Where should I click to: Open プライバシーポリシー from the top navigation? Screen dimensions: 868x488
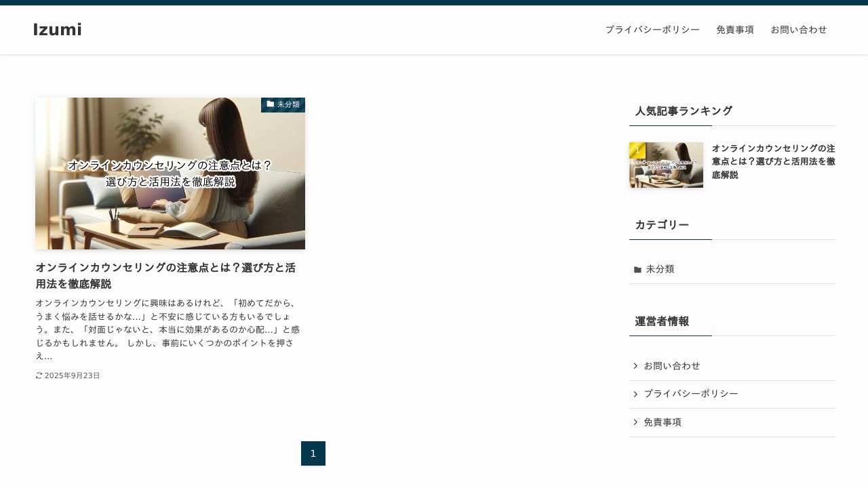point(652,30)
